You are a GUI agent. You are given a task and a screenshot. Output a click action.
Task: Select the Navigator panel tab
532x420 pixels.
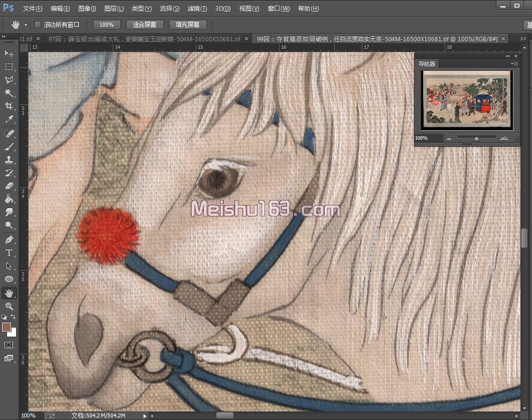click(x=427, y=64)
